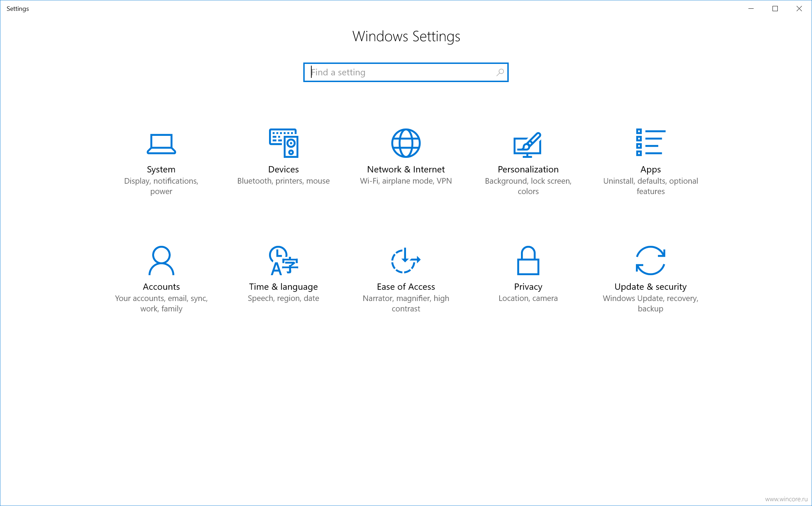Viewport: 812px width, 506px height.
Task: Click "Display, notifications, power" description
Action: coord(161,186)
